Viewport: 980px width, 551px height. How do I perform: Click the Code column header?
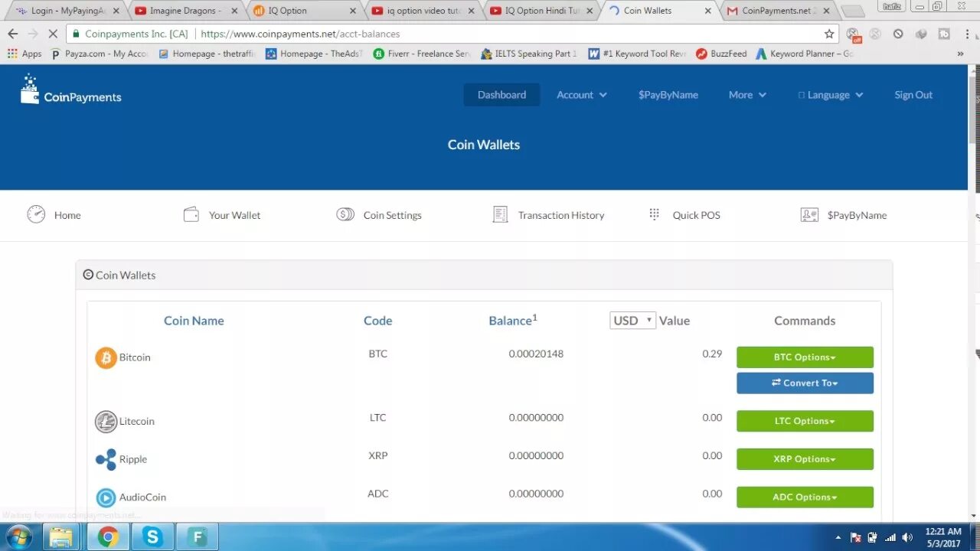point(377,321)
